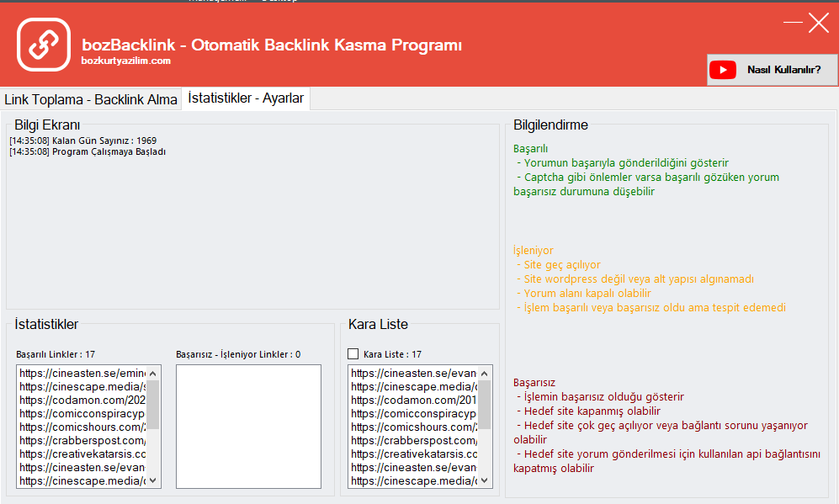
Task: Click down arrow of Kara Liste scrollbar
Action: [x=485, y=480]
